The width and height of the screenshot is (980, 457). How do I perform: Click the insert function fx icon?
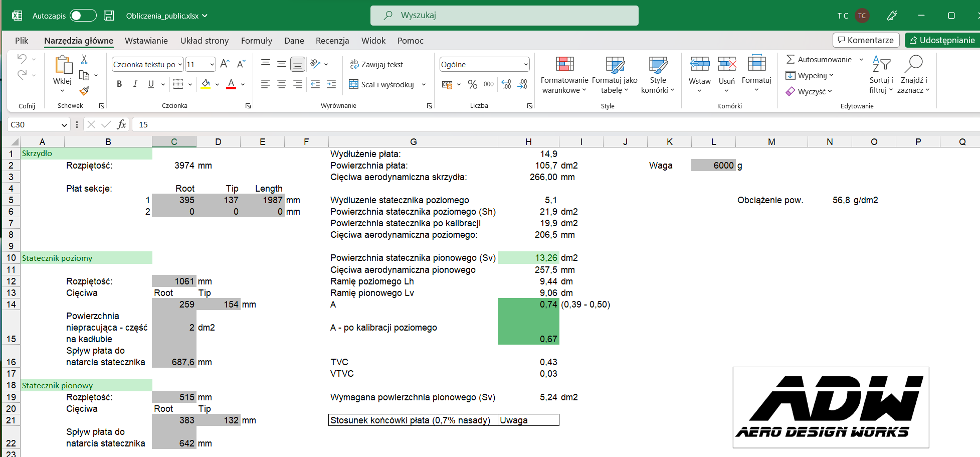click(x=121, y=124)
